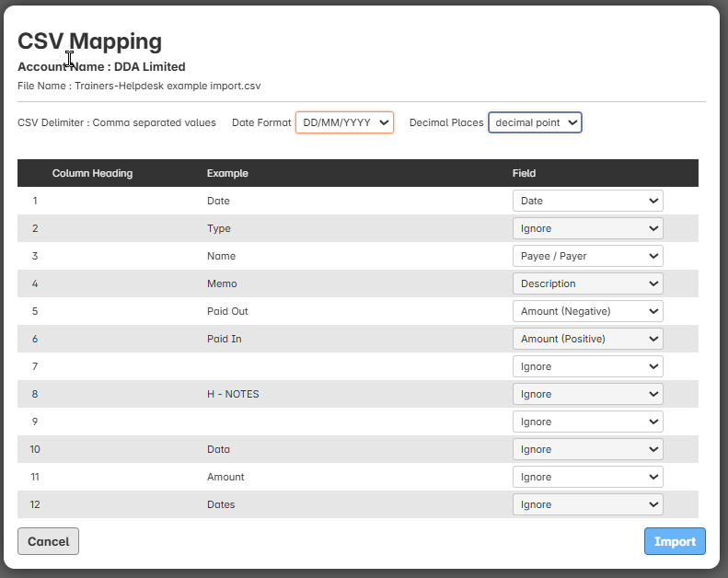Click the 'H - NOTES' example cell

233,394
